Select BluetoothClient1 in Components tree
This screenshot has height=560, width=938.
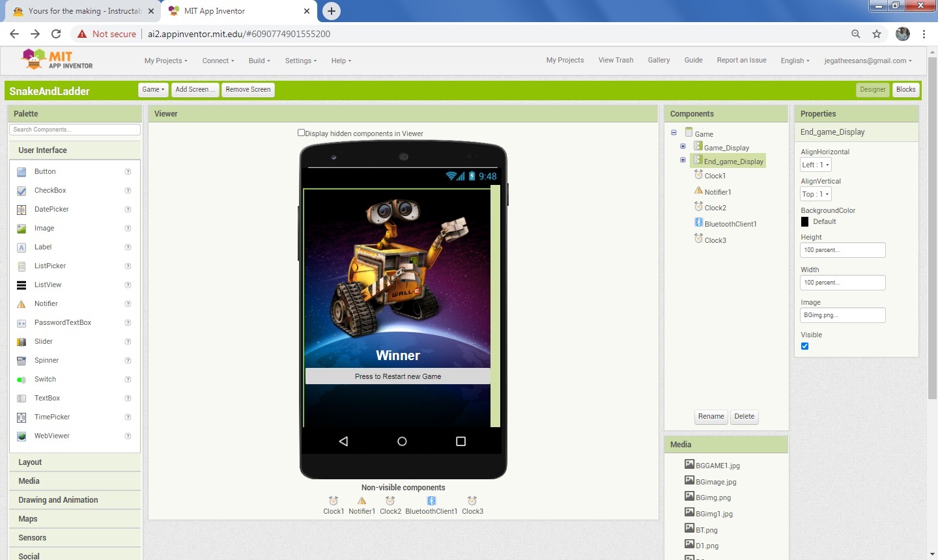730,224
